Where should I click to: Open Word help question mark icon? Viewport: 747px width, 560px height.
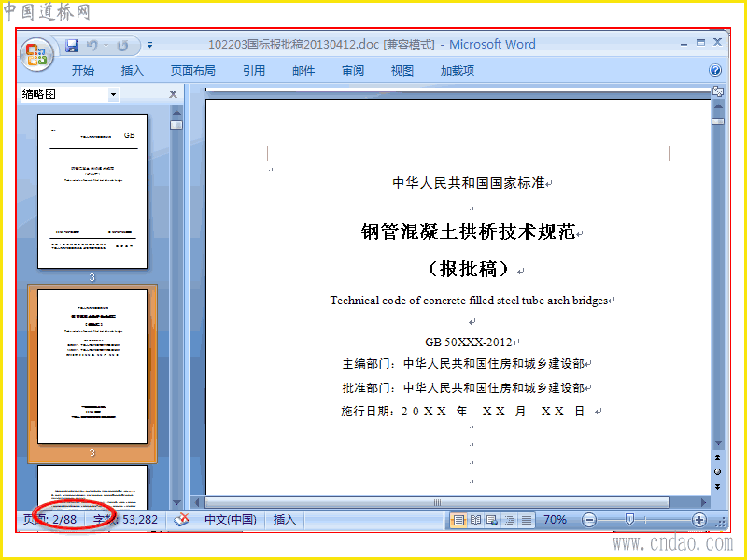pos(714,71)
